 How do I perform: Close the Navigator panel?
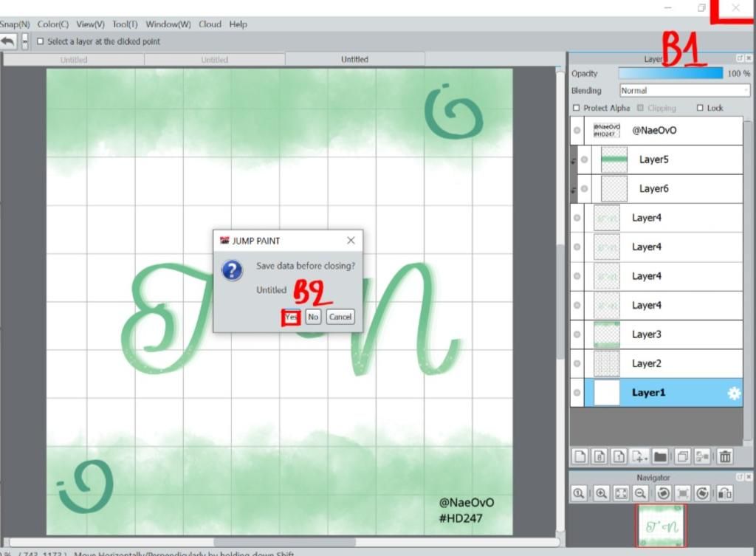tap(749, 477)
